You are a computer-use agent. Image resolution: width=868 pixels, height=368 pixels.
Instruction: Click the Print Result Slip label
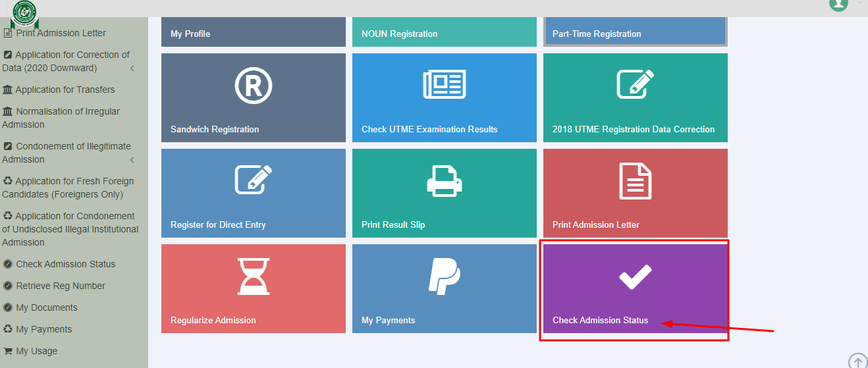coord(393,224)
